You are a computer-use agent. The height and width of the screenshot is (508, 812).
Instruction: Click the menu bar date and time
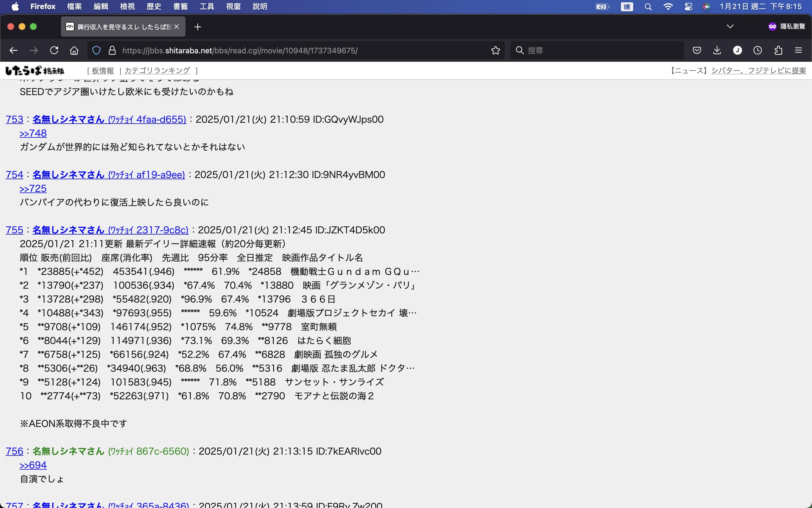[x=761, y=7]
